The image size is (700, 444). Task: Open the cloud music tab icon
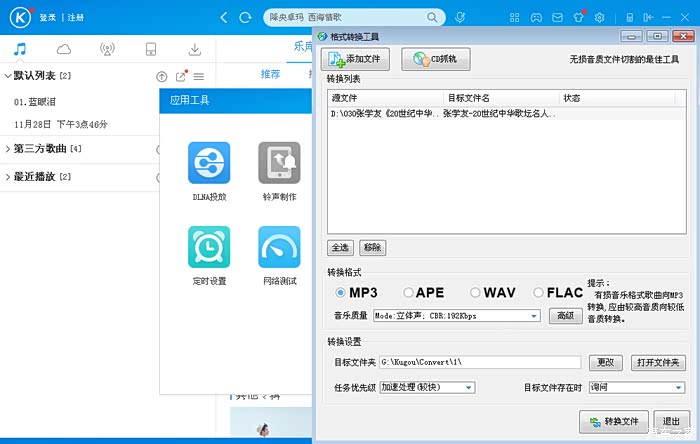point(64,49)
